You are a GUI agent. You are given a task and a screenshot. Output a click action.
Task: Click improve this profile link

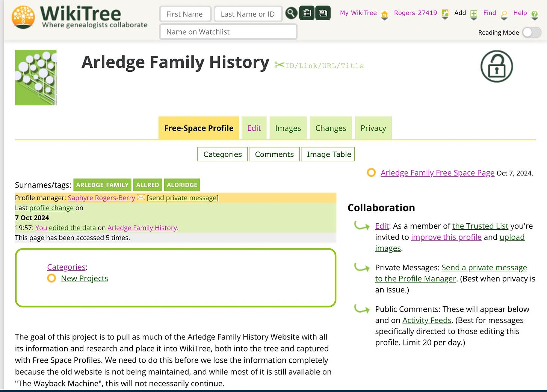[x=446, y=237]
